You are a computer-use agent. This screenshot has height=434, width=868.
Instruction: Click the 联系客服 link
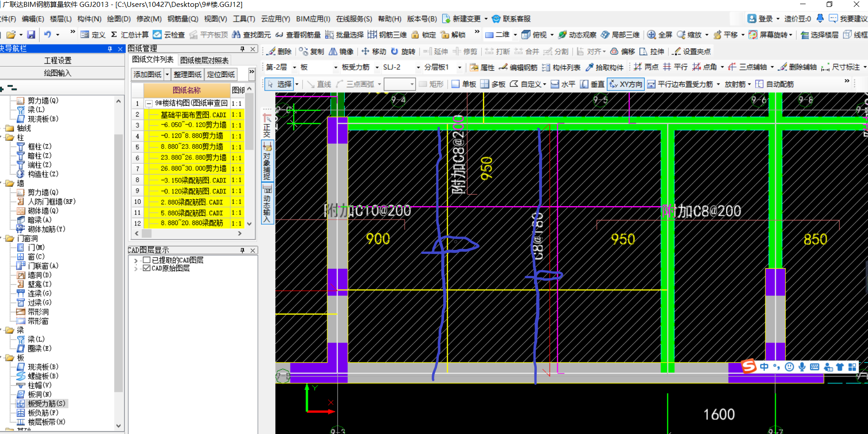coord(511,19)
